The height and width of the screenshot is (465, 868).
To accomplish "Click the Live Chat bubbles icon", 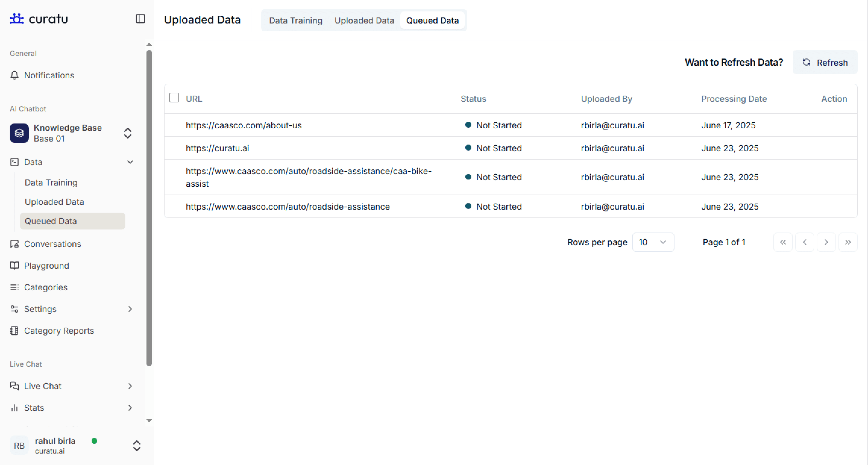I will click(14, 386).
